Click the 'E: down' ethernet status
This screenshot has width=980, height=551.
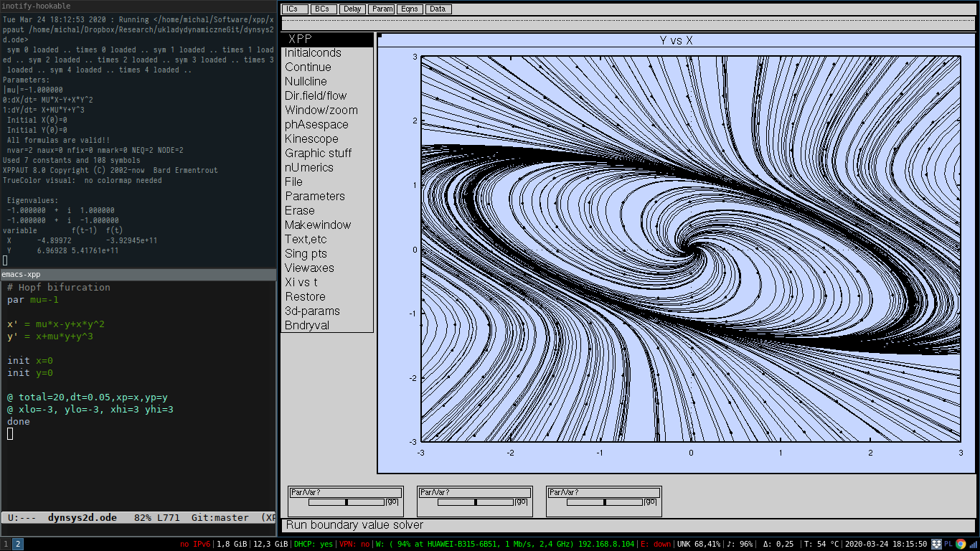coord(654,545)
